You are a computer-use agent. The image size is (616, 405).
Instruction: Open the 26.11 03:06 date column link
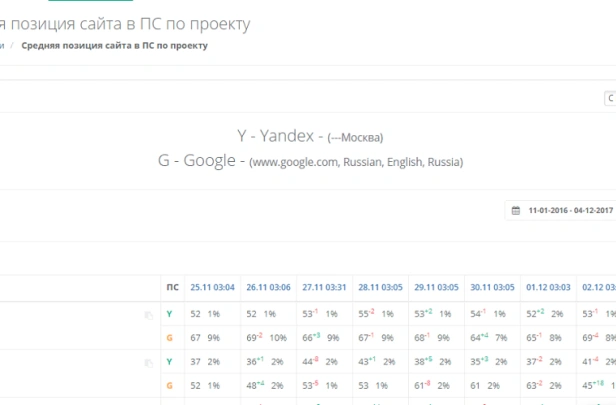268,288
